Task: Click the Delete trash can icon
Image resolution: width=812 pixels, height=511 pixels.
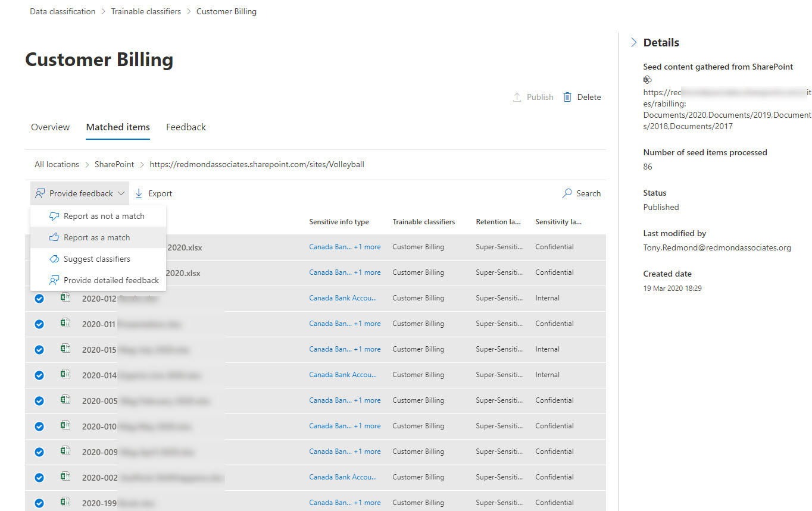Action: [567, 97]
